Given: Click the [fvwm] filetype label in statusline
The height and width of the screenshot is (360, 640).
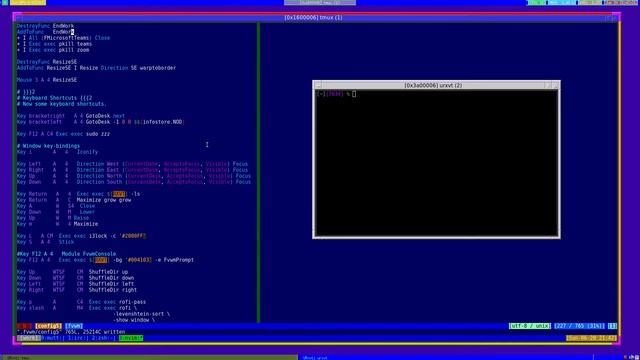Looking at the screenshot, I should [x=74, y=326].
